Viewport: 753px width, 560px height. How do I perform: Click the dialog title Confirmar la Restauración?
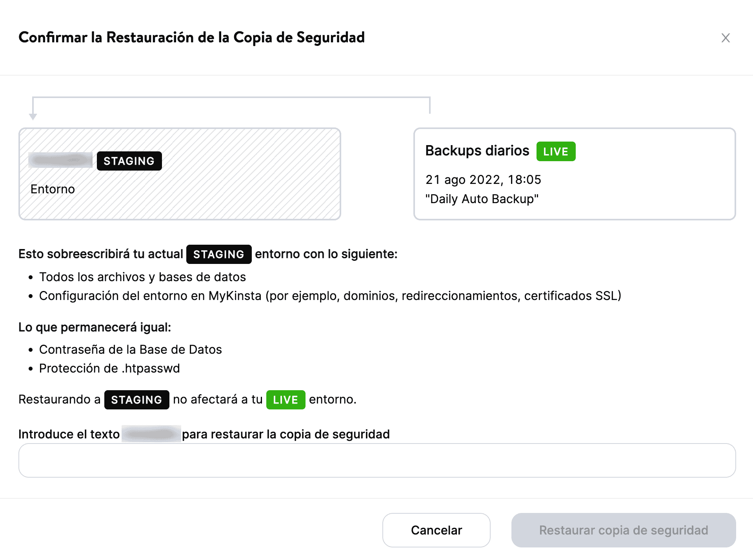192,38
